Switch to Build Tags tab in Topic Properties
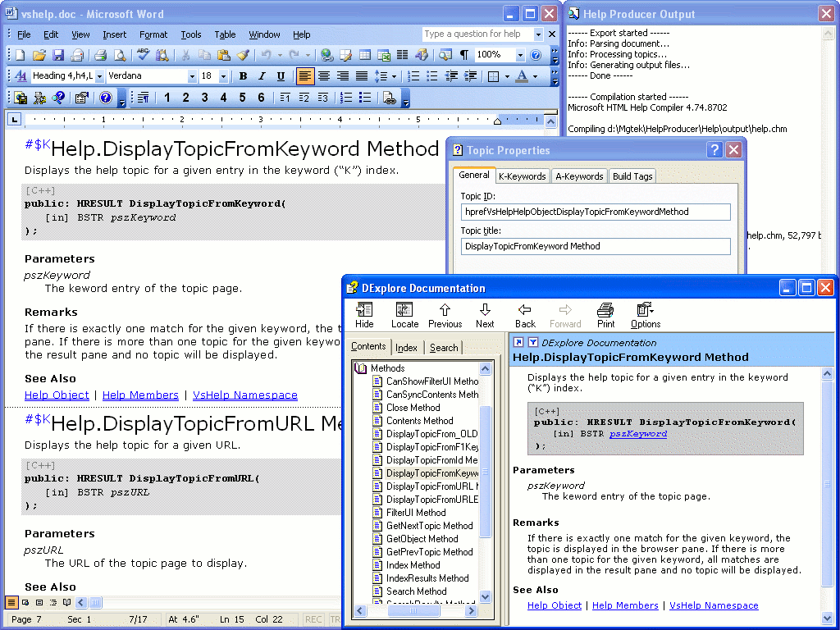Screen dimensions: 840x630 [x=632, y=176]
